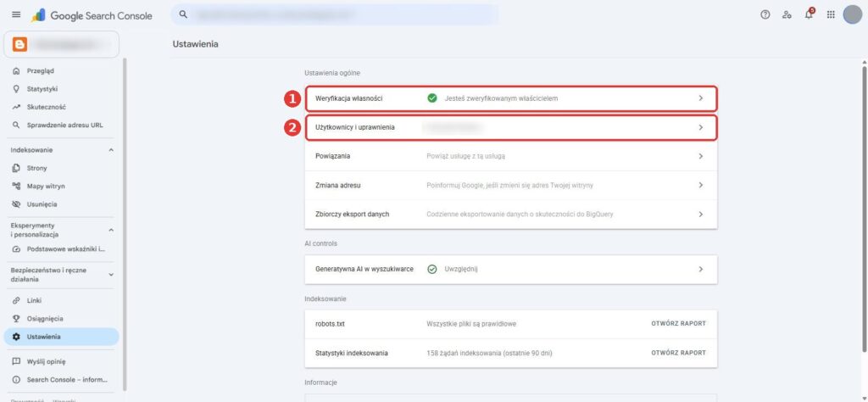The image size is (868, 402).
Task: Click 'Codzienne eksportowanie danych' BigQuery text
Action: coord(520,214)
